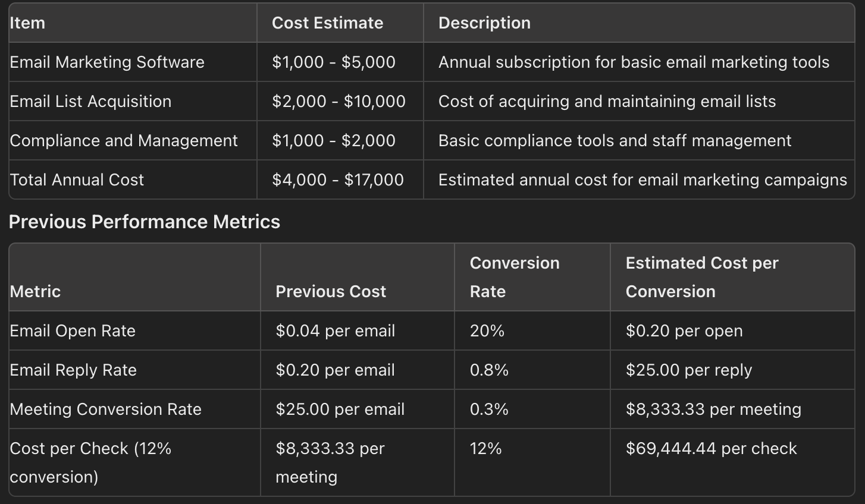Click the $8,333.33 per meeting estimated cost
This screenshot has height=504, width=865.
coord(713,409)
